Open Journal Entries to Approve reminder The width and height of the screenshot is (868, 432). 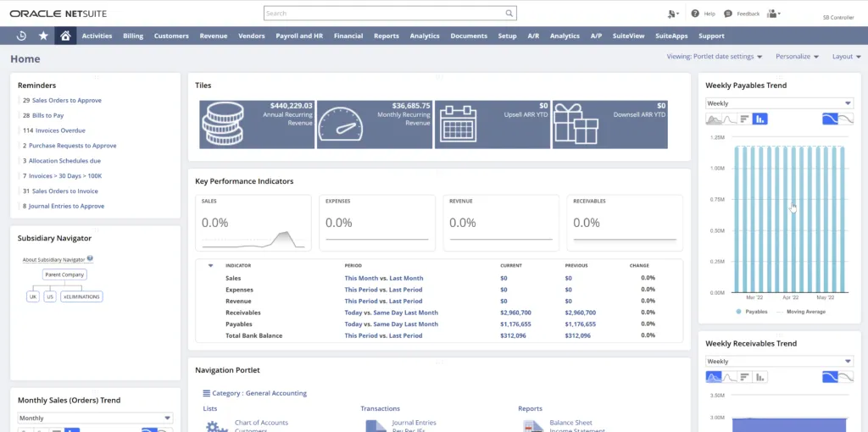coord(66,206)
